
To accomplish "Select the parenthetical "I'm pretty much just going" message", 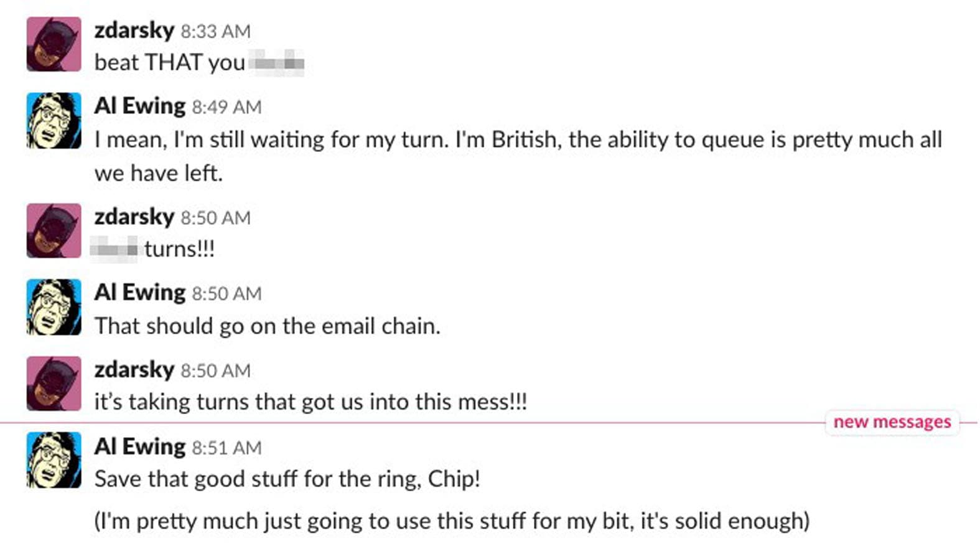I will pos(451,521).
